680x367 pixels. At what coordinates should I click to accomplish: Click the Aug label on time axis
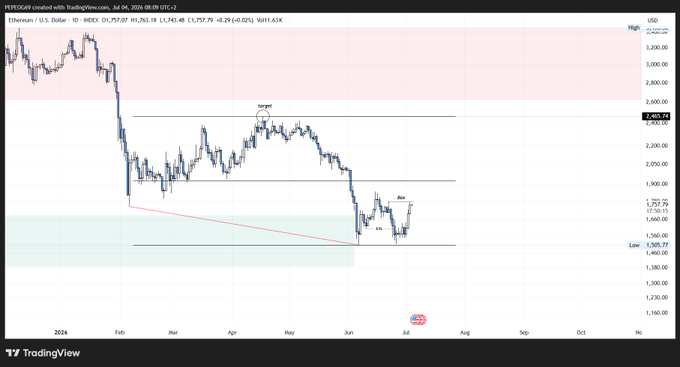[465, 332]
